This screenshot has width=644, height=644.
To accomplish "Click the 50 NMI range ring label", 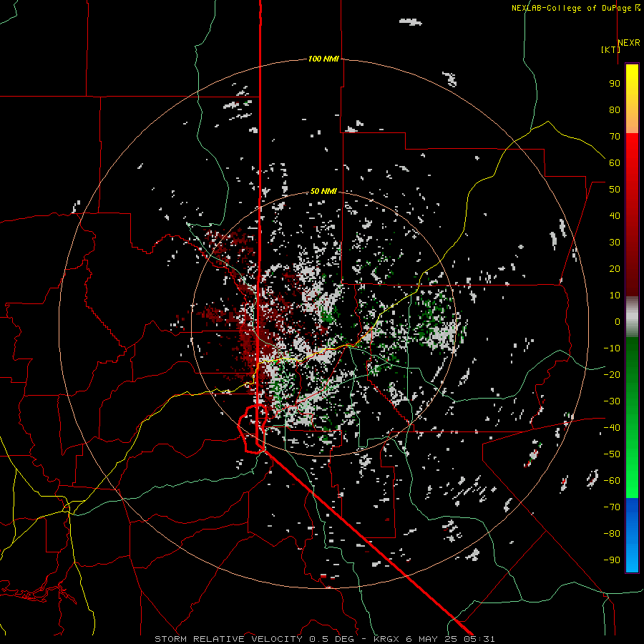I will coord(323,191).
